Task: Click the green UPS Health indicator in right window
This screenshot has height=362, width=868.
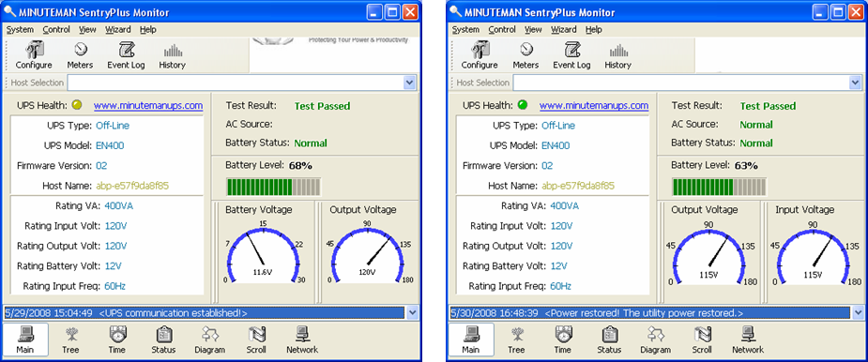Action: 523,104
